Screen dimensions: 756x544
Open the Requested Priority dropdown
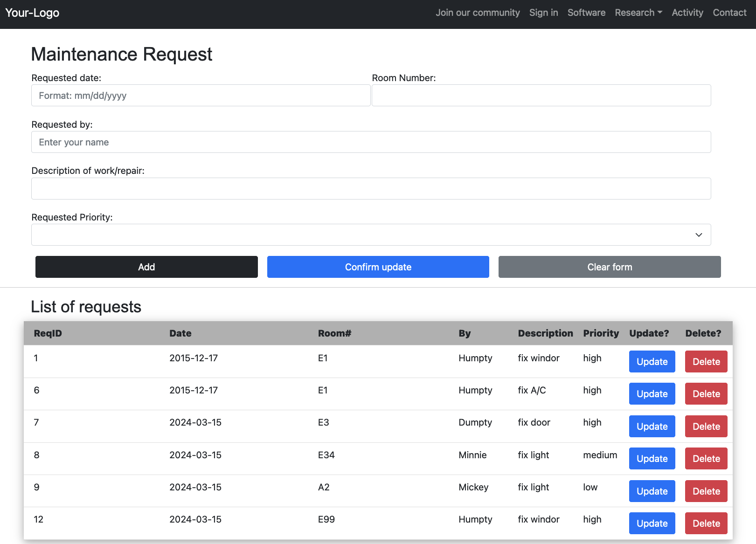[x=371, y=234]
